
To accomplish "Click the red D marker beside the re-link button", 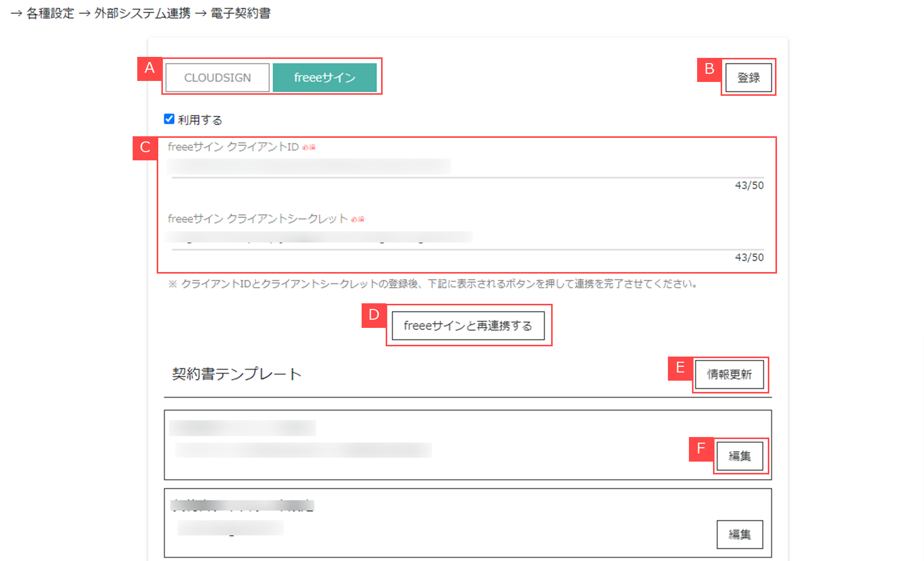I will 374,315.
